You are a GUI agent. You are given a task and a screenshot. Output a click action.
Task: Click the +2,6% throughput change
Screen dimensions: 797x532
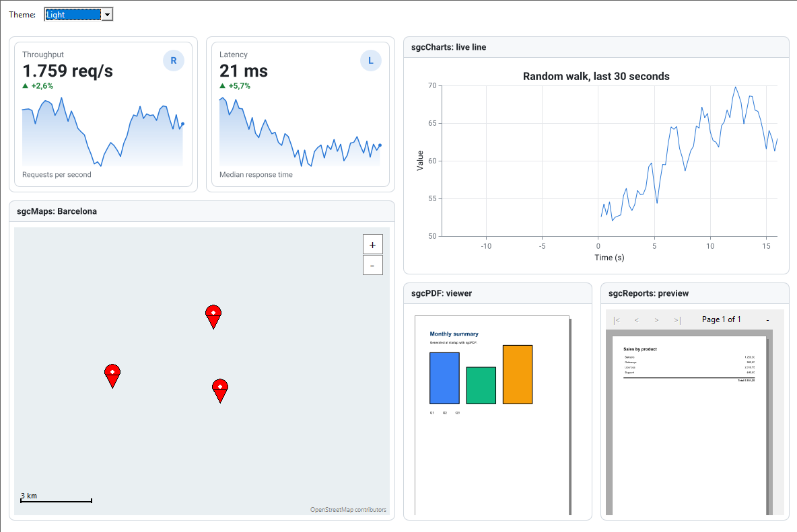pos(38,86)
